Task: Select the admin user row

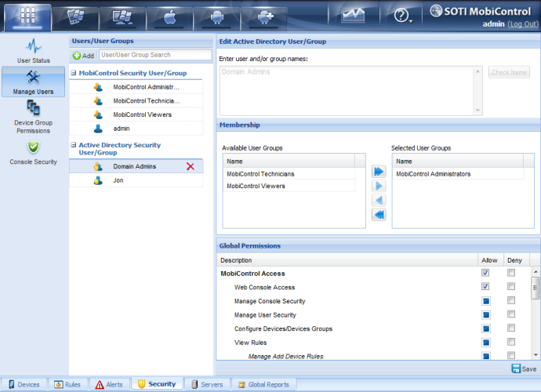Action: point(136,129)
